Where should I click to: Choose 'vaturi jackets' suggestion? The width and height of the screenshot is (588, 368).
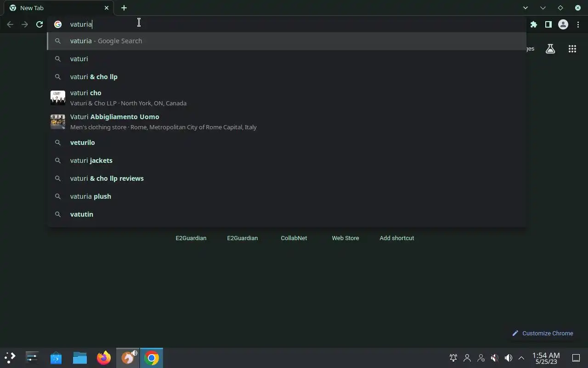287,161
